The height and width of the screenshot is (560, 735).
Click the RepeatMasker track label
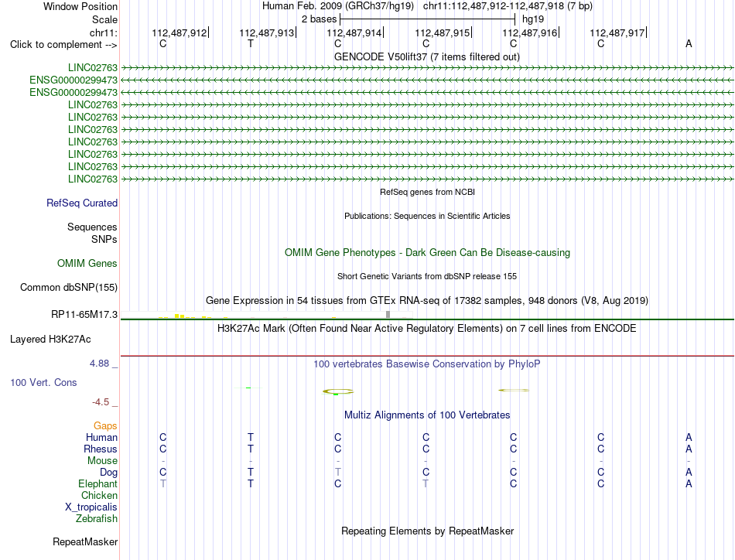pos(85,541)
